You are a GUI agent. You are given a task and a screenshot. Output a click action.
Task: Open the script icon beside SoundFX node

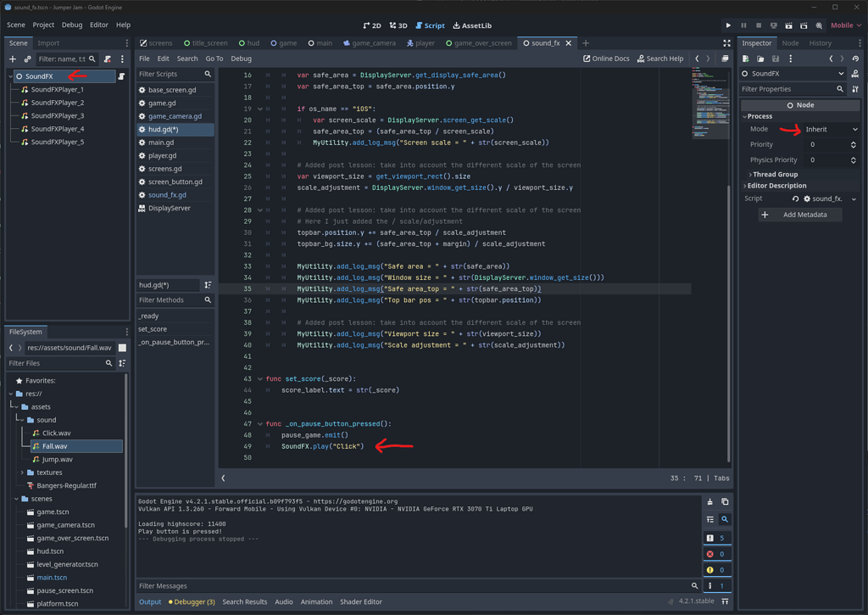click(x=121, y=76)
